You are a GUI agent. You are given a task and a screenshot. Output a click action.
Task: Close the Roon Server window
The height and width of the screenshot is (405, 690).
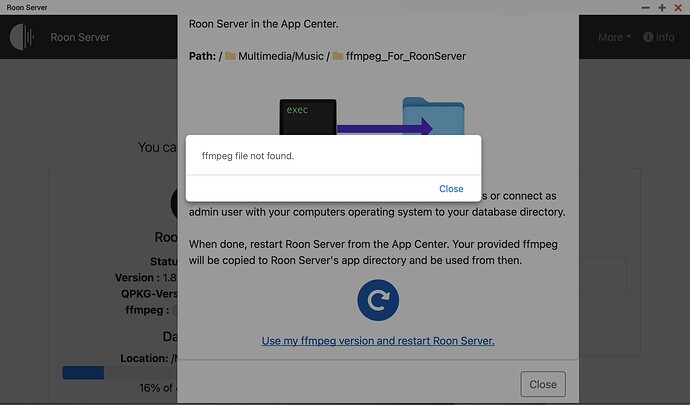click(x=678, y=7)
